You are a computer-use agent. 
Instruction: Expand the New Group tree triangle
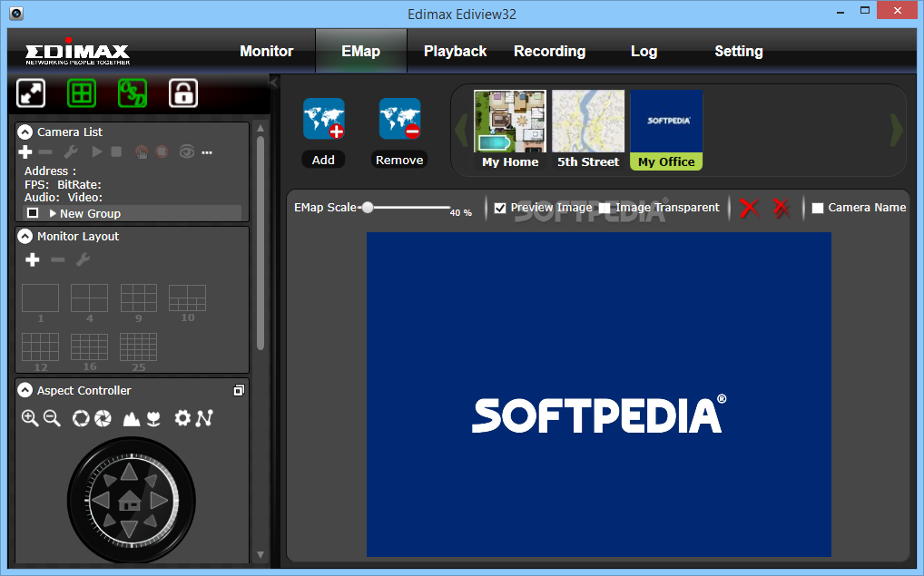point(53,213)
